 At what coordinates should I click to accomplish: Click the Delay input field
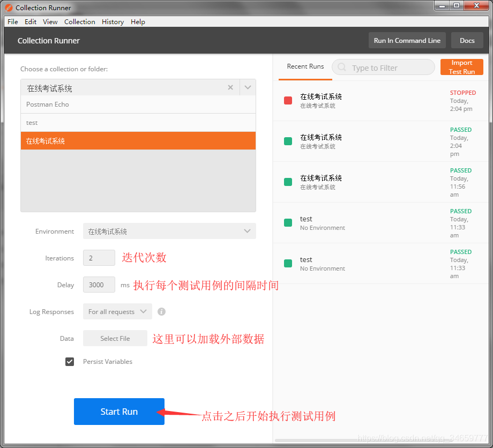click(99, 285)
